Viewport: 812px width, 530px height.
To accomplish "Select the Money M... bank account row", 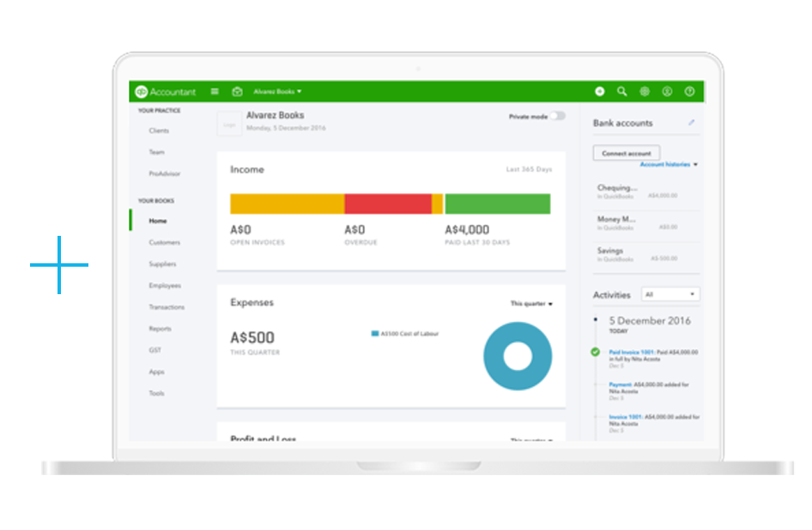I will tap(646, 223).
